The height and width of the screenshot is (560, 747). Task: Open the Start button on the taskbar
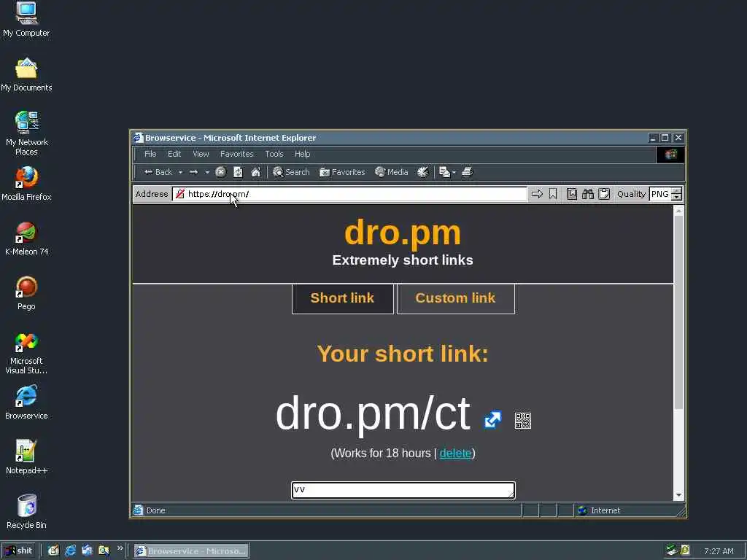(18, 551)
